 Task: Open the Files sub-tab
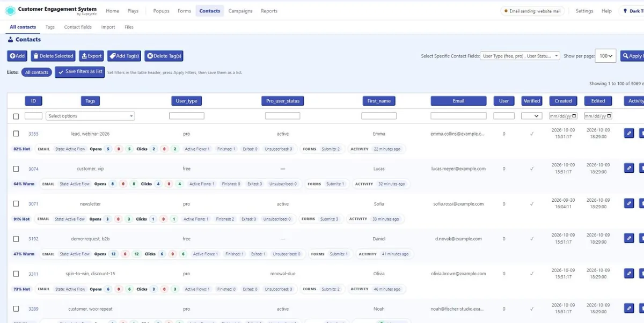click(129, 27)
